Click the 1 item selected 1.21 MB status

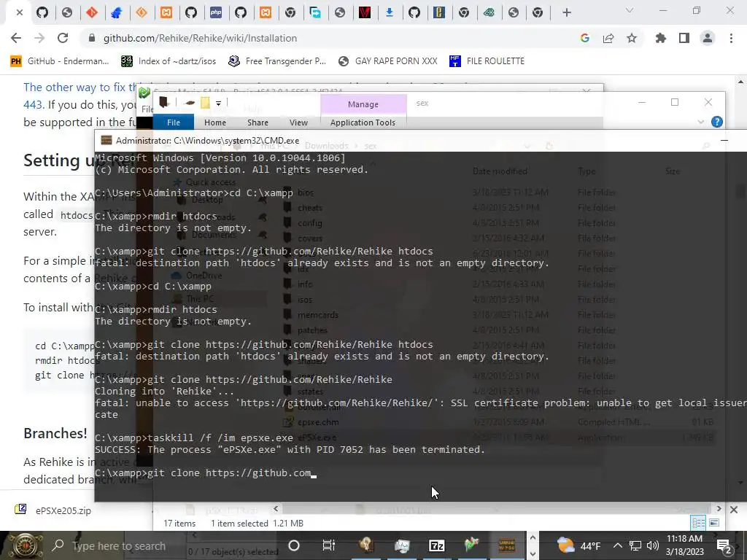pyautogui.click(x=258, y=524)
